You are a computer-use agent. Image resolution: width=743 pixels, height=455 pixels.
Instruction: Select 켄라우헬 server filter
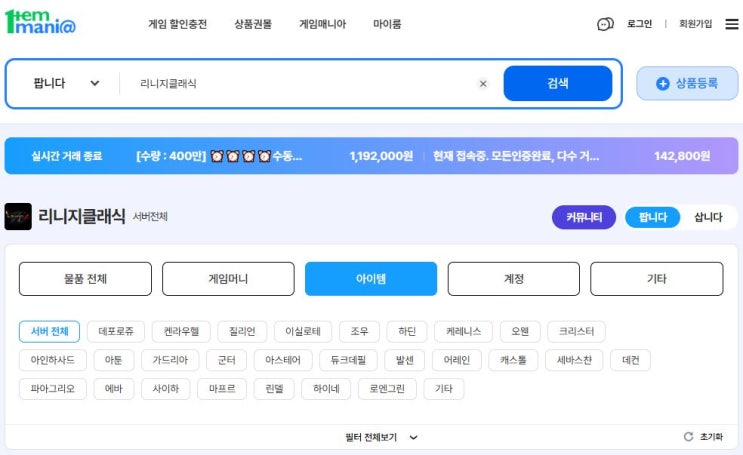click(x=181, y=331)
